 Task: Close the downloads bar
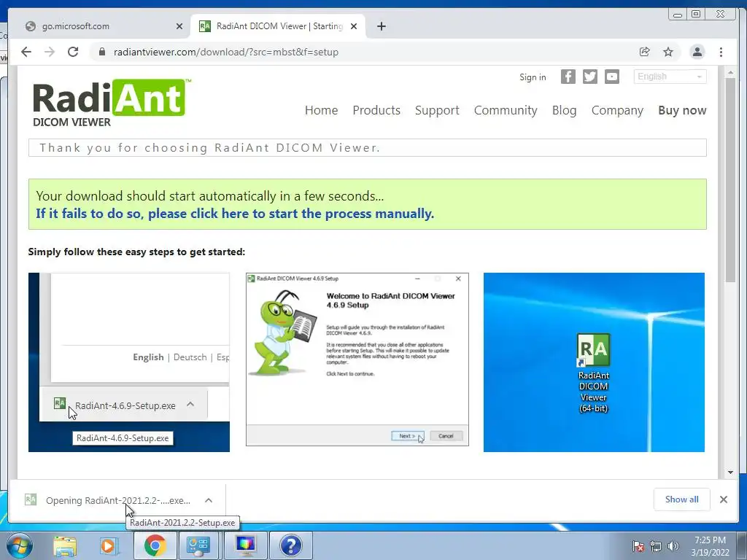pyautogui.click(x=723, y=499)
